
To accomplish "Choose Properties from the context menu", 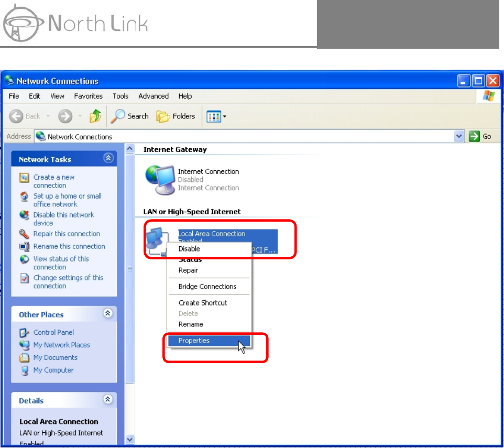I will click(x=209, y=341).
